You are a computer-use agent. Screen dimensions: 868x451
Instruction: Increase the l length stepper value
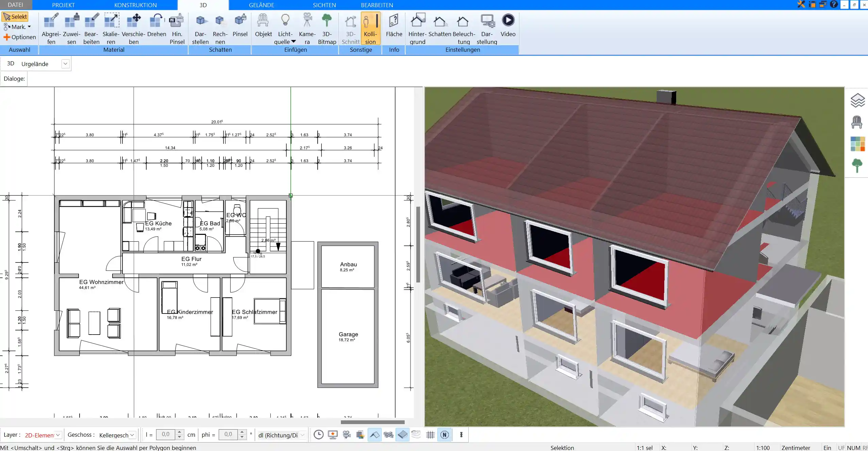[x=180, y=432]
